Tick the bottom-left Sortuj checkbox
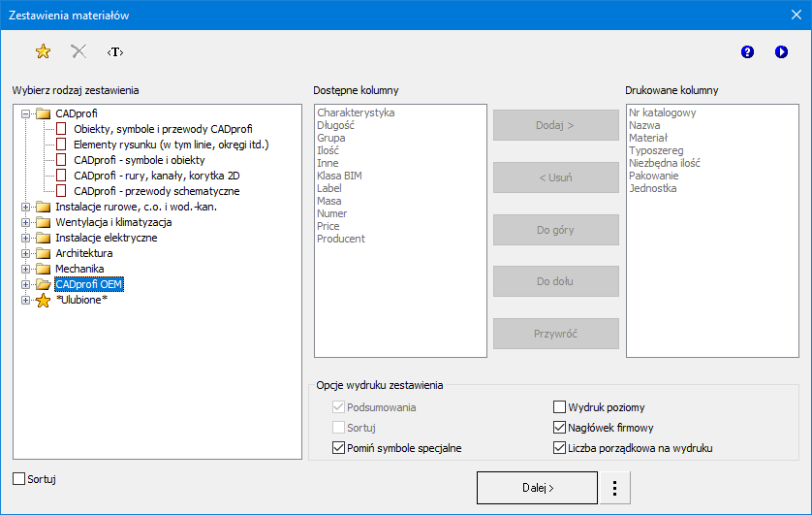This screenshot has width=812, height=515. (19, 479)
